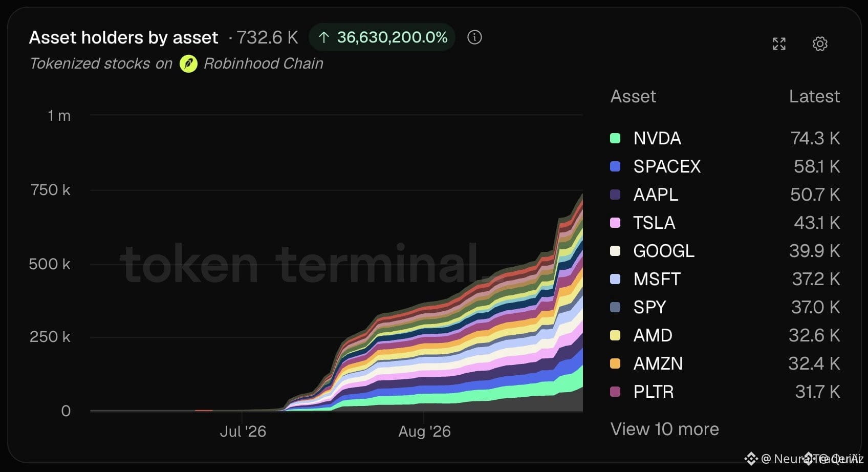The width and height of the screenshot is (868, 472).
Task: Sort by the Asset column header
Action: click(633, 96)
